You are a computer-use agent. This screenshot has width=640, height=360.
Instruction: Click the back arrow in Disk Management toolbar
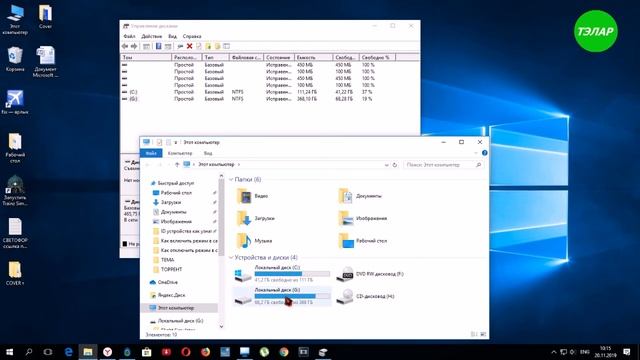pos(125,46)
